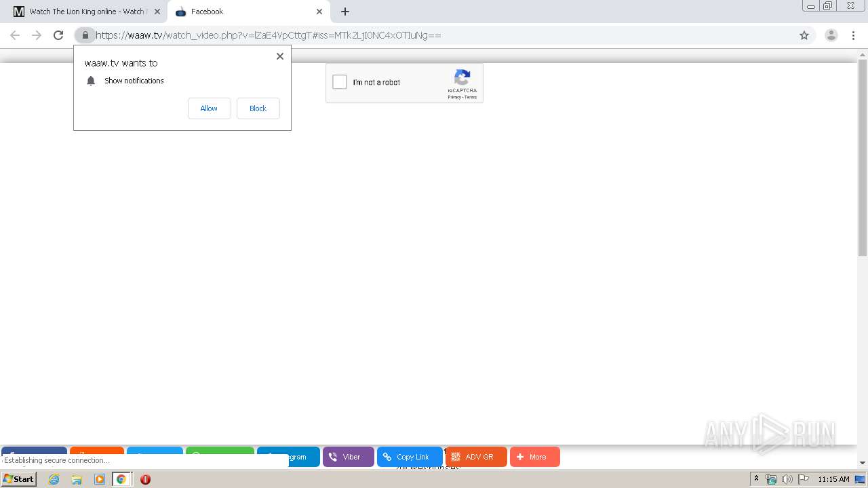
Task: Open the reCAPTCHA Privacy link
Action: point(454,97)
